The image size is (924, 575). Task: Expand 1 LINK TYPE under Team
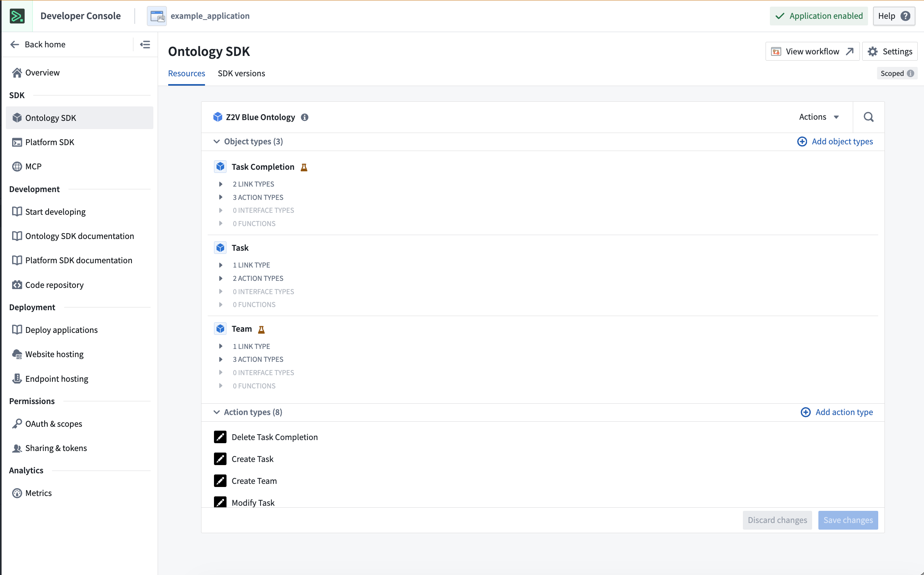[x=221, y=346]
